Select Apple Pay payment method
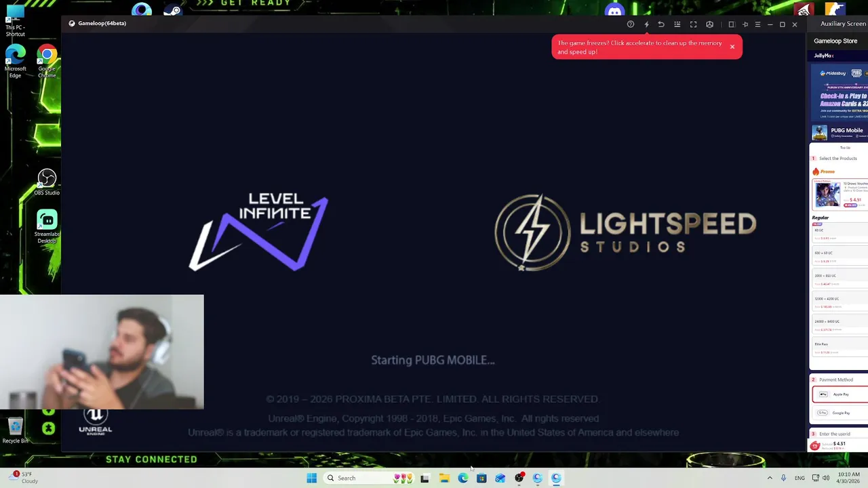The height and width of the screenshot is (488, 868). (x=840, y=394)
